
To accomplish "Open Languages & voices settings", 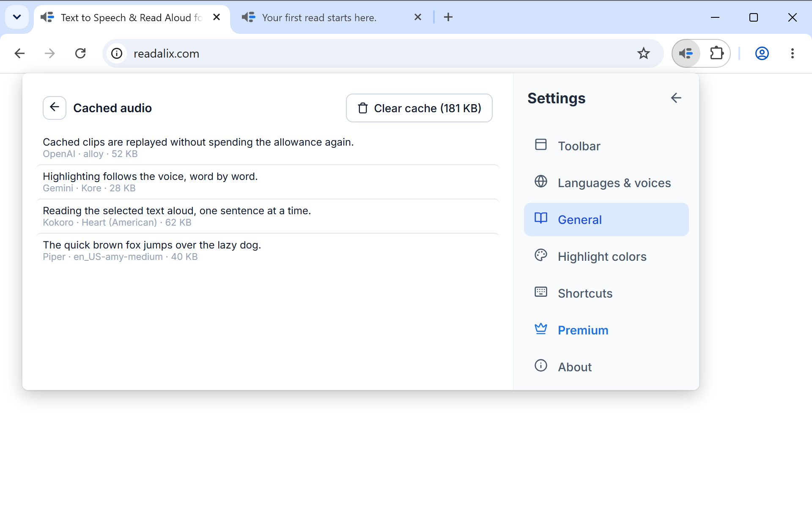I will [606, 183].
